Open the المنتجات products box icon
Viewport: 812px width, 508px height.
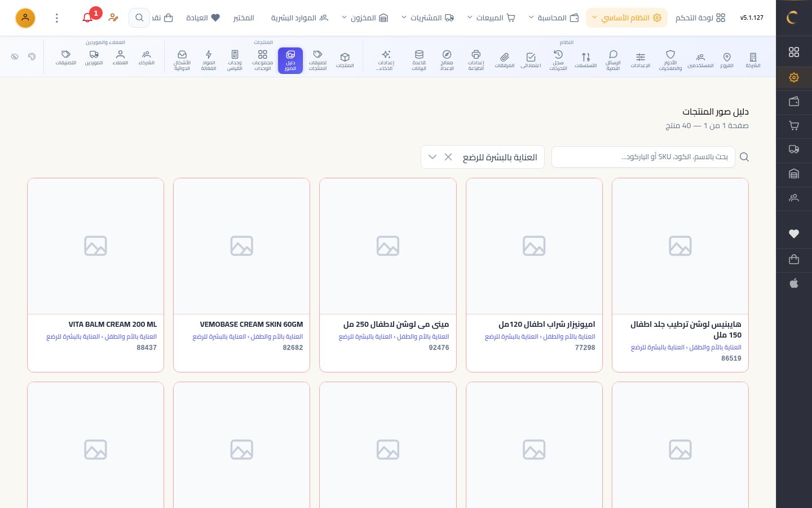tap(345, 60)
